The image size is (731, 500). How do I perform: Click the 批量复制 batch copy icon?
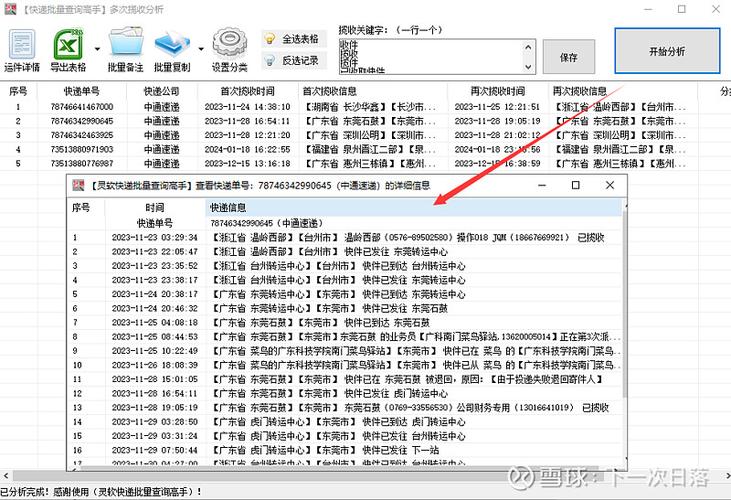click(172, 50)
